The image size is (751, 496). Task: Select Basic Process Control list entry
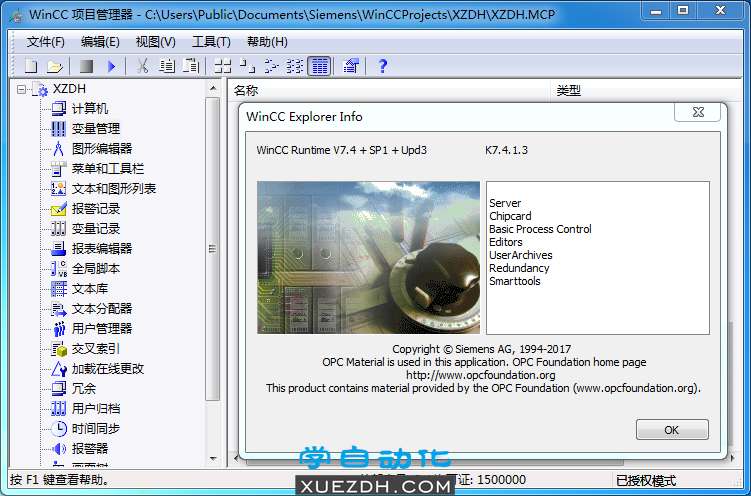point(540,229)
